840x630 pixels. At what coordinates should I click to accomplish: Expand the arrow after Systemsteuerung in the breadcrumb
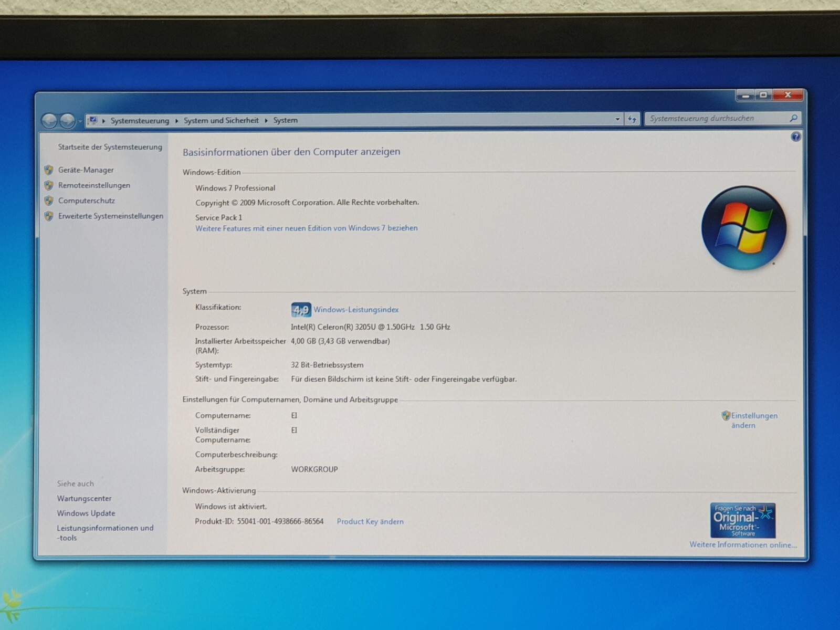coord(176,121)
